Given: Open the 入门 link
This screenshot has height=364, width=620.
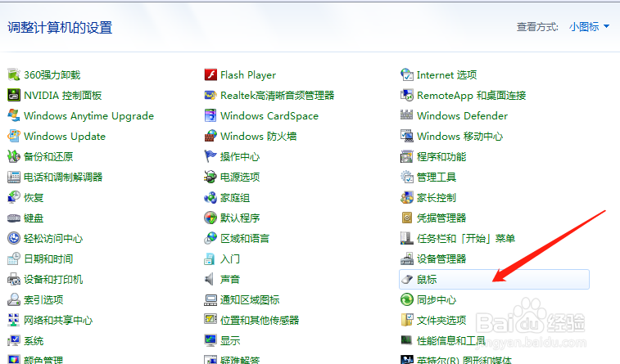Looking at the screenshot, I should pos(230,259).
